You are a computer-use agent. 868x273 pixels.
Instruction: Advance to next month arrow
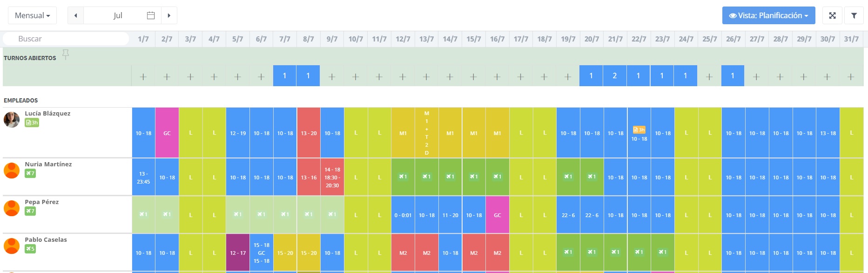click(169, 15)
